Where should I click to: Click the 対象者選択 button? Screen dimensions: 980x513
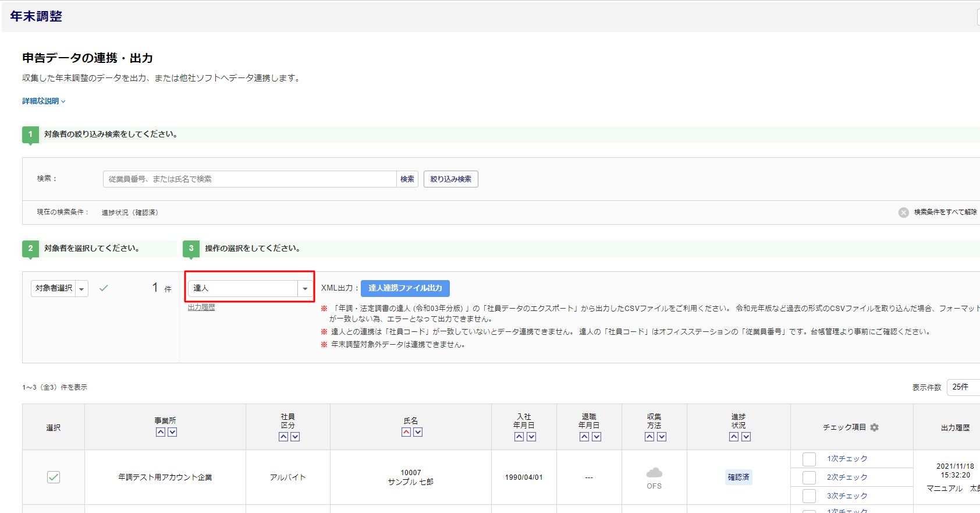click(53, 288)
